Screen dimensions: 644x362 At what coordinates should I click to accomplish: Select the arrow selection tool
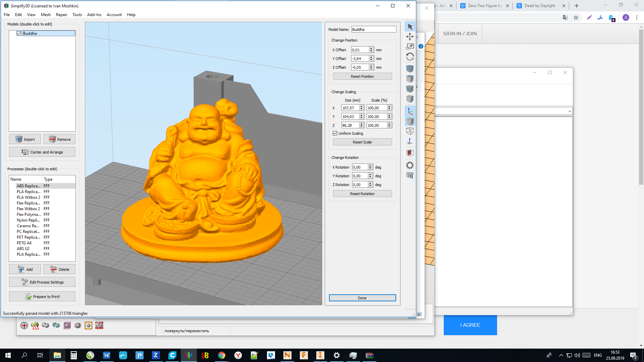click(x=410, y=26)
